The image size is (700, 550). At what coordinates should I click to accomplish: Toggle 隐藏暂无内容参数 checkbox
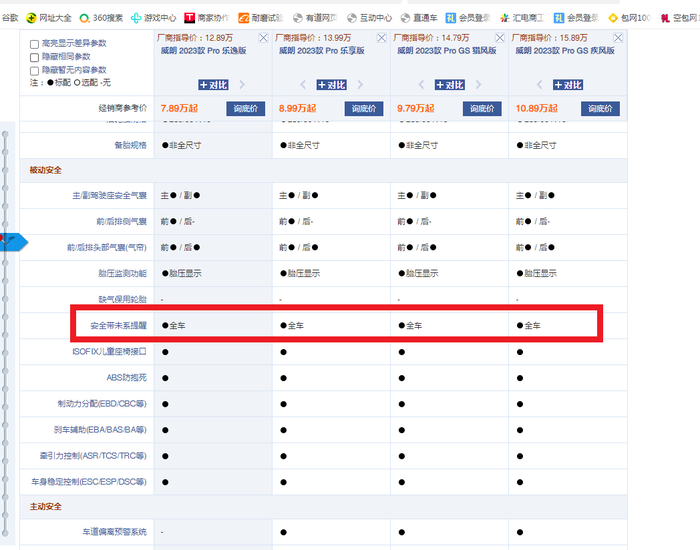[x=35, y=70]
